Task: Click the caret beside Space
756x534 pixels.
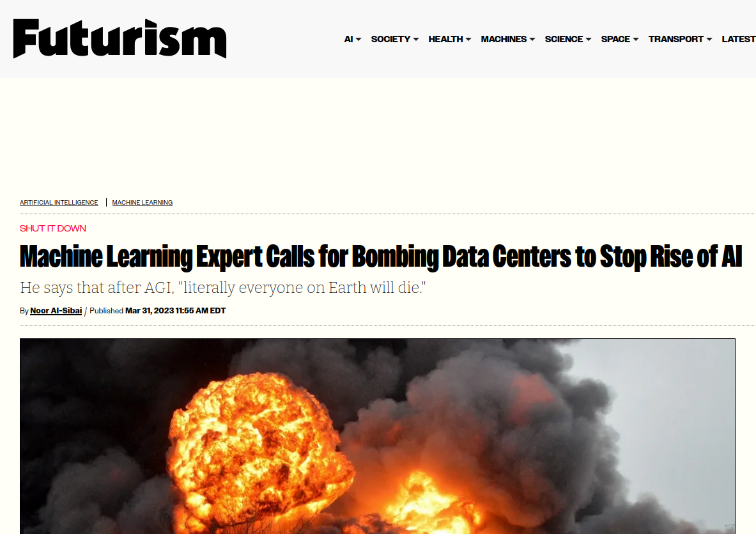Action: [636, 40]
